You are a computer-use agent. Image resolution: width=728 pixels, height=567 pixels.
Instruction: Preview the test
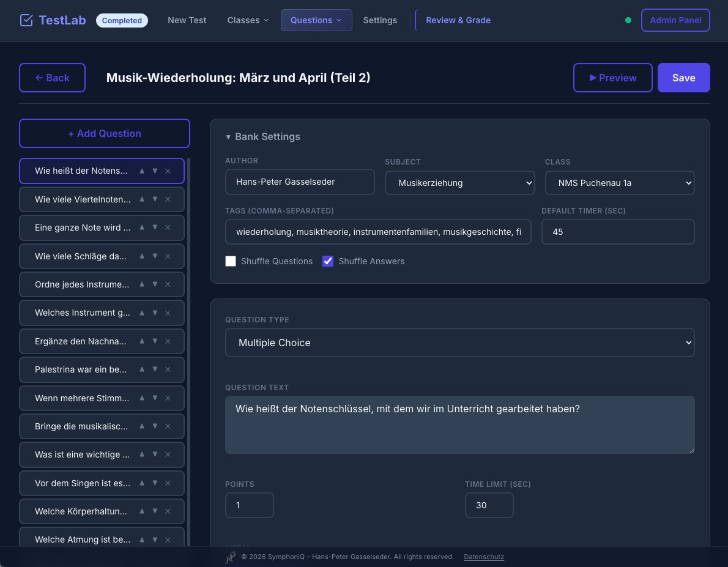[613, 78]
